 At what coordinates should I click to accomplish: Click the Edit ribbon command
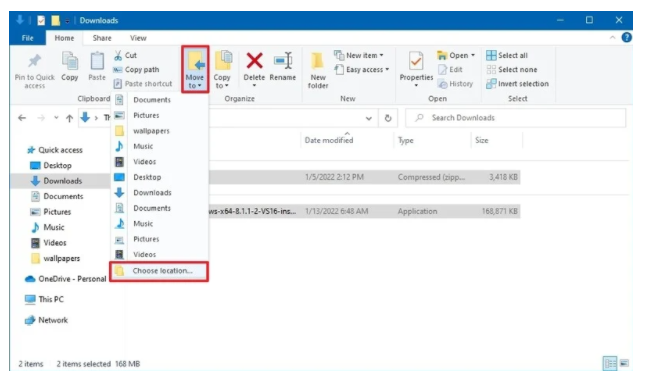point(450,70)
